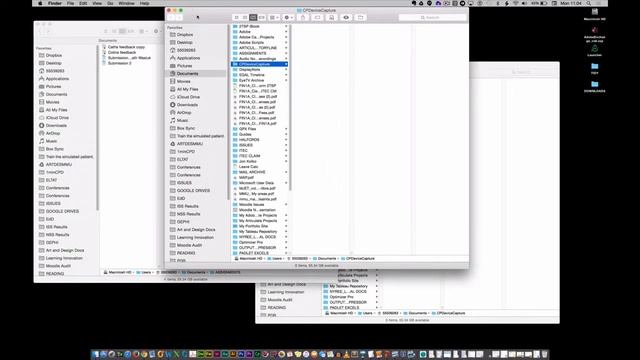
Task: Expand the GPX Files folder arrow
Action: 286,129
